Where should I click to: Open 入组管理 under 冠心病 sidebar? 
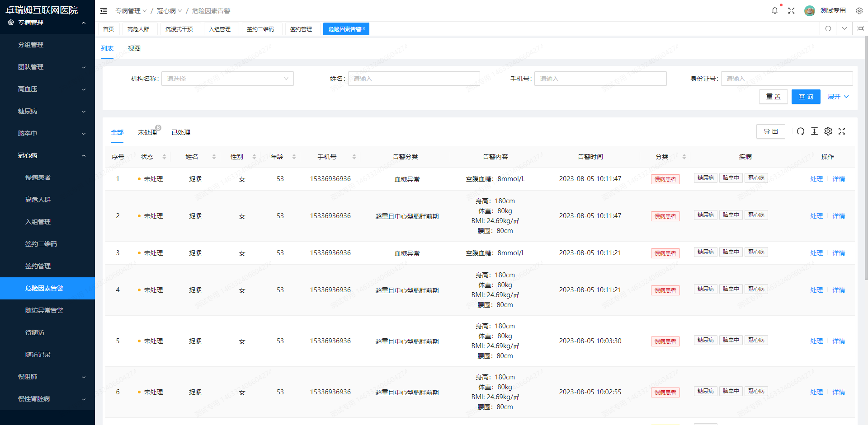pos(47,222)
